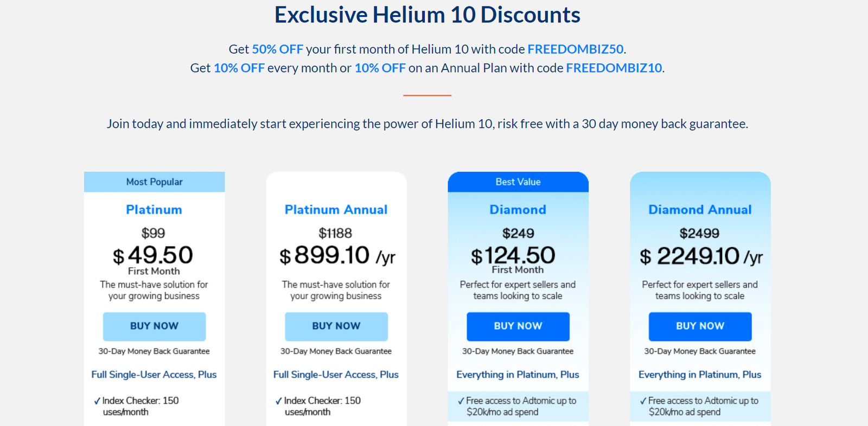Click 'Full Single-User Access, Plus' under Platinum Annual
Image resolution: width=868 pixels, height=426 pixels.
336,375
